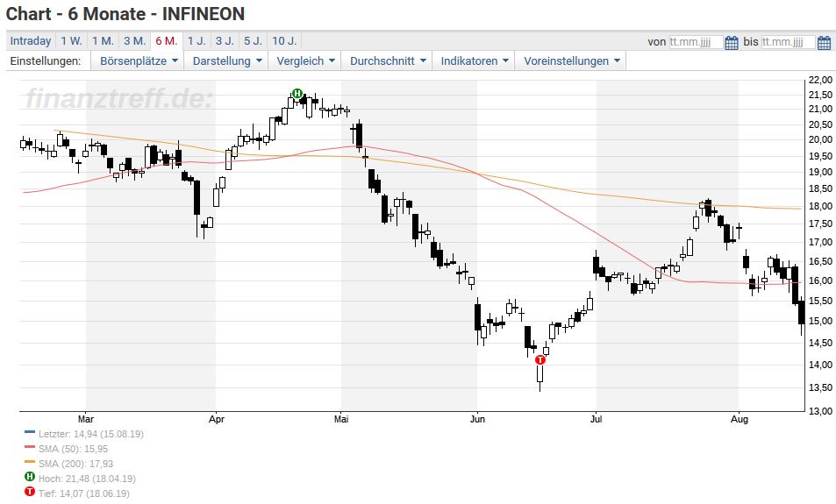Click the 'Mar' x-axis label
The height and width of the screenshot is (504, 836).
(x=86, y=419)
